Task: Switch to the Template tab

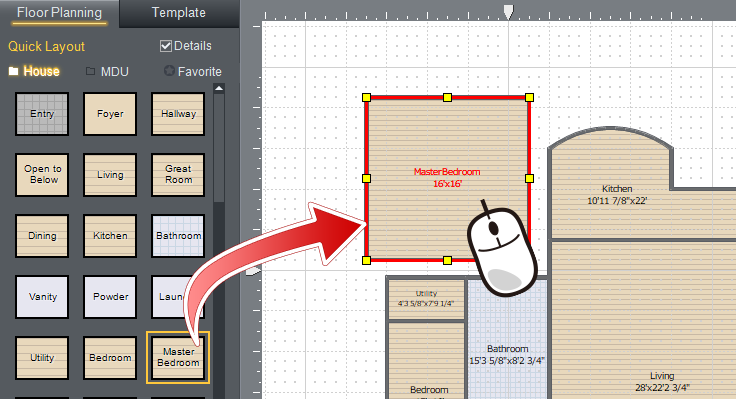Action: tap(178, 13)
